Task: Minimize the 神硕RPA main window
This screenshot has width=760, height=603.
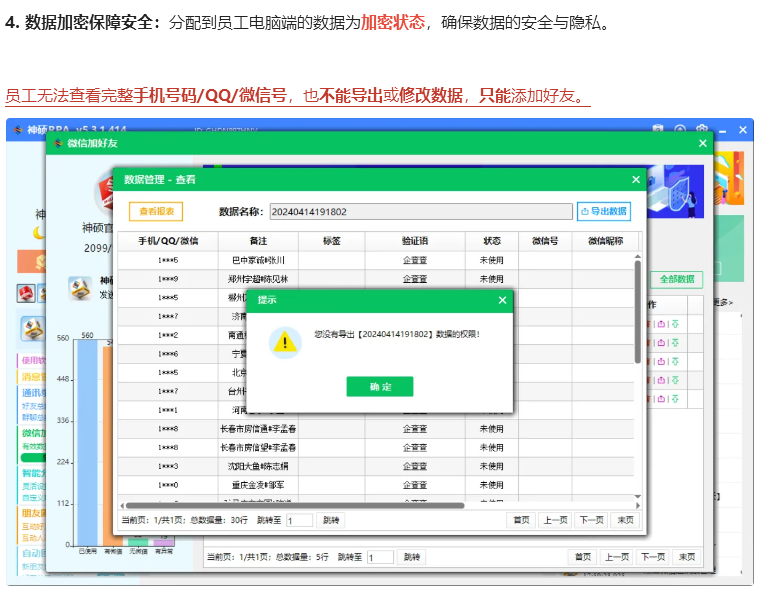Action: tap(723, 130)
